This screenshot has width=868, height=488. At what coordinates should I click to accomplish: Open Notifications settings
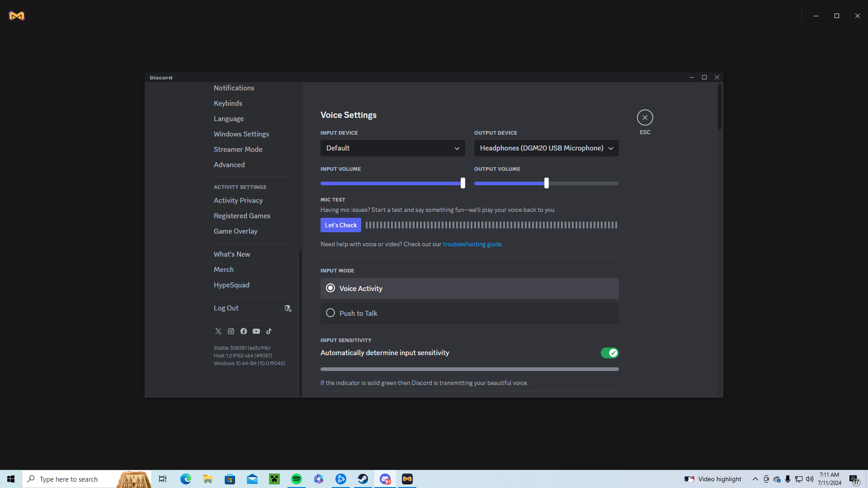click(234, 88)
